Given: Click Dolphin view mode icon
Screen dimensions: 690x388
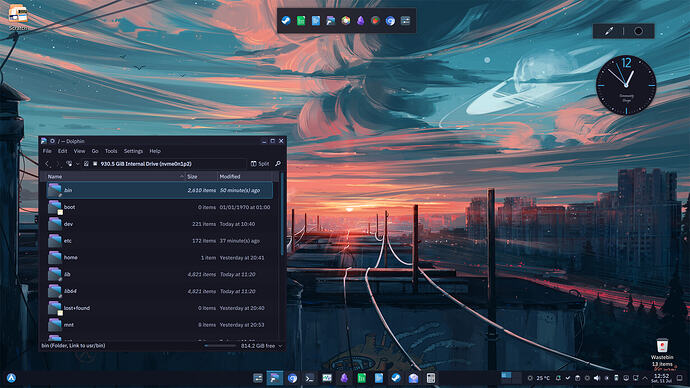Looking at the screenshot, I should point(69,164).
